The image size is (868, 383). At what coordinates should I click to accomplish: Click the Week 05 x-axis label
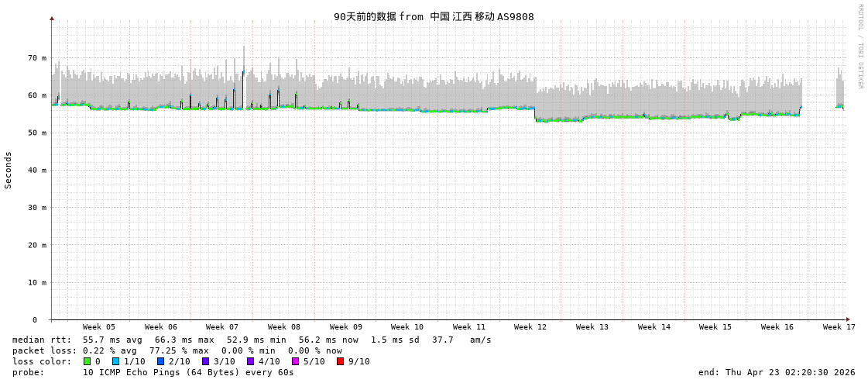coord(99,327)
